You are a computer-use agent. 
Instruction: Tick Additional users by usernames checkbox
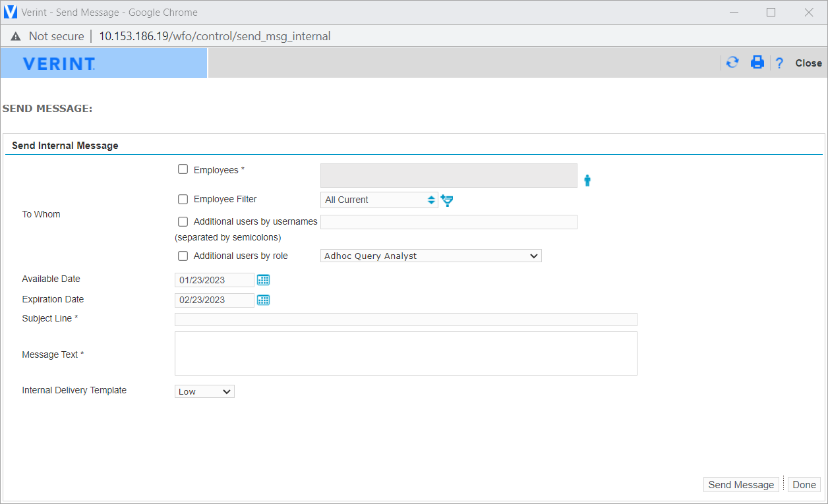click(183, 221)
